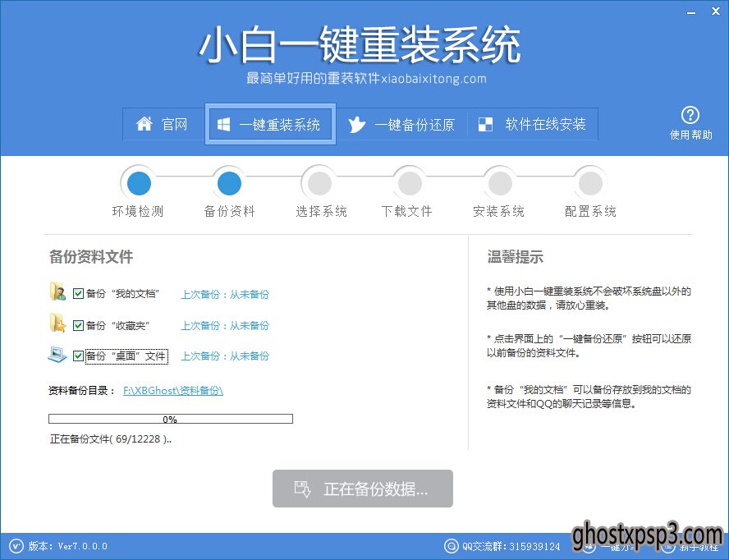The height and width of the screenshot is (560, 729).
Task: Close the 小白一键重装系统 window
Action: (716, 12)
